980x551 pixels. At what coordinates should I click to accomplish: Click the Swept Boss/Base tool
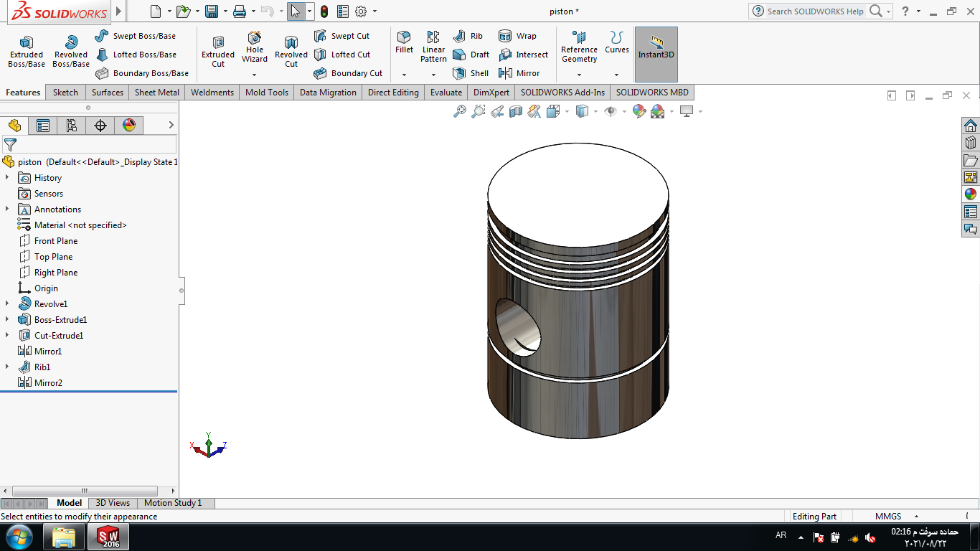coord(136,36)
